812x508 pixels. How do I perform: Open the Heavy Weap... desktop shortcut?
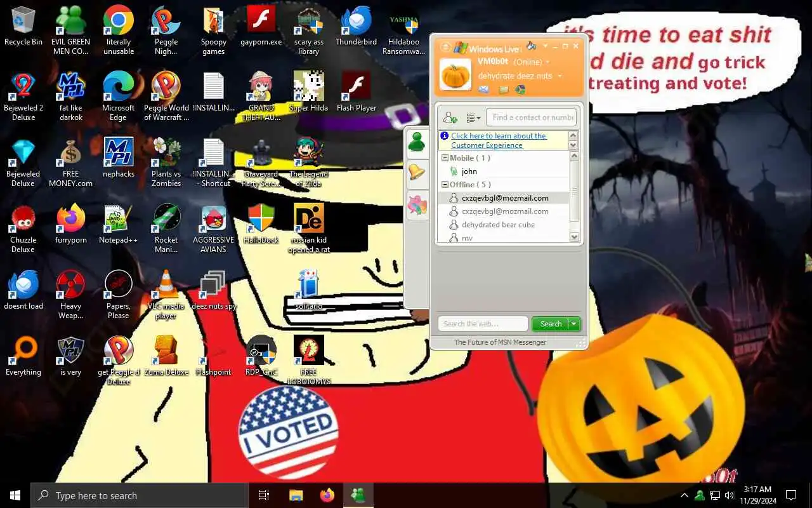71,295
